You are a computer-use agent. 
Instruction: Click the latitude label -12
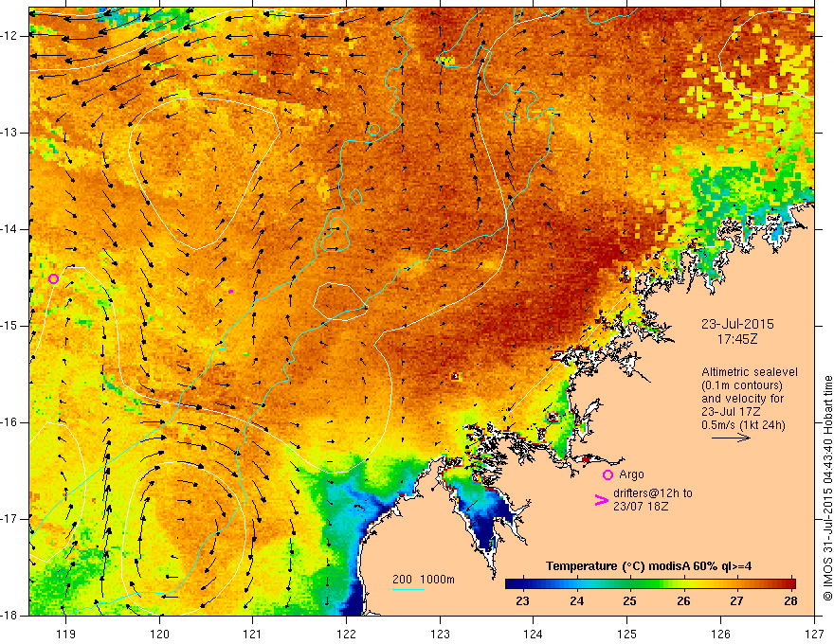(10, 36)
